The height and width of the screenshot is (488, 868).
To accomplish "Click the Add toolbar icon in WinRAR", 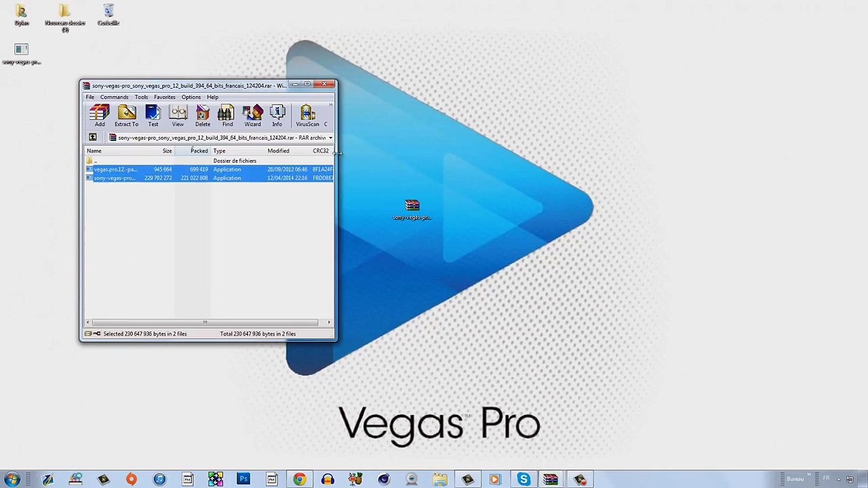I will 100,116.
